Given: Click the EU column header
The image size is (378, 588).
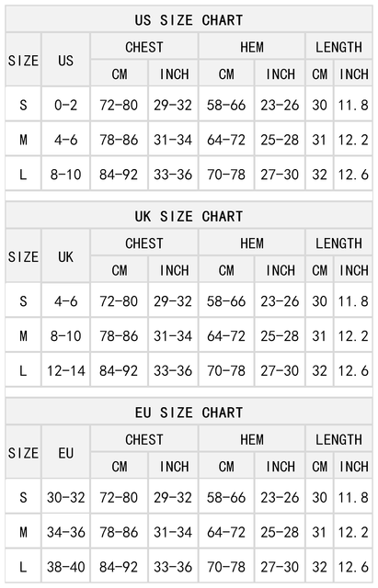Looking at the screenshot, I should (x=65, y=453).
